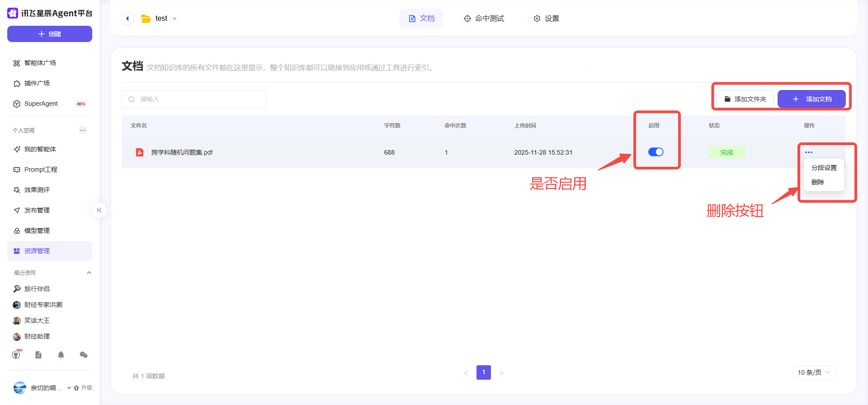The image size is (868, 405).
Task: Choose 分段设置 in the action menu
Action: click(824, 168)
